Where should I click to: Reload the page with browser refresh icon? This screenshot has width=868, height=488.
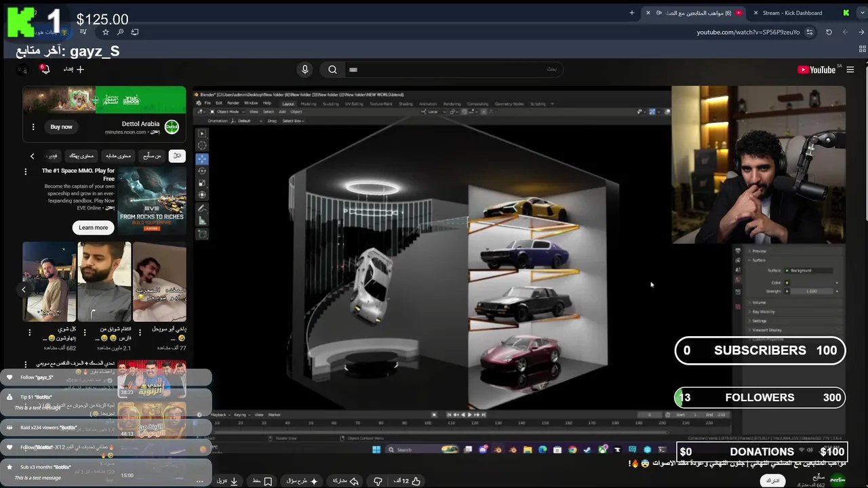(x=829, y=32)
